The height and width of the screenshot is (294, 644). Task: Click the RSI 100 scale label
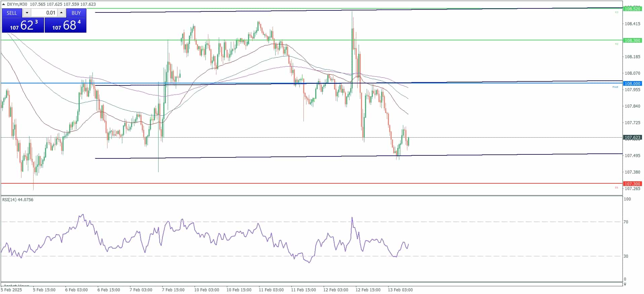[x=627, y=199]
